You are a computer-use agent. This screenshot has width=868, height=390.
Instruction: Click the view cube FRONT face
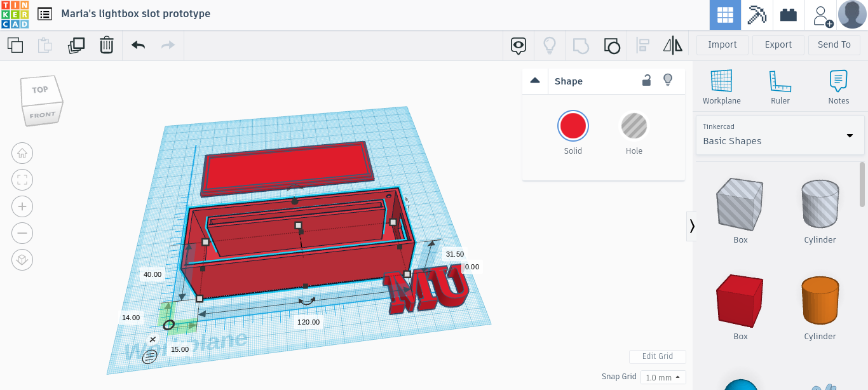[43, 116]
